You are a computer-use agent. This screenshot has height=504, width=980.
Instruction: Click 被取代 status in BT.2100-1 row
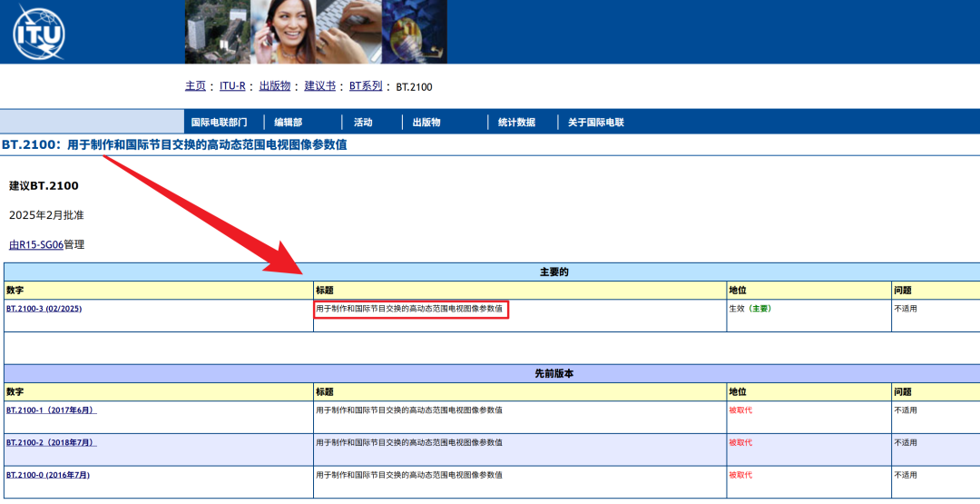(x=740, y=410)
